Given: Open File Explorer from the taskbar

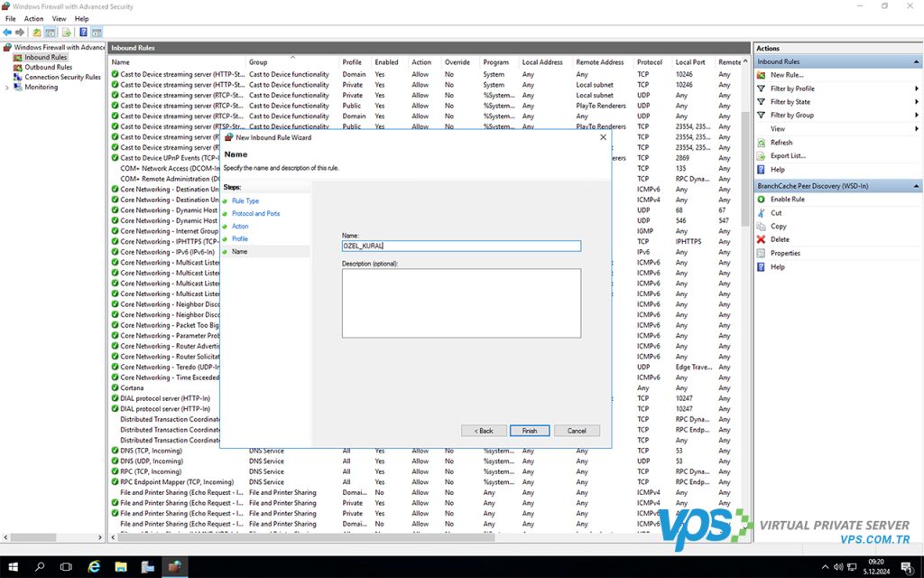Looking at the screenshot, I should (121, 567).
